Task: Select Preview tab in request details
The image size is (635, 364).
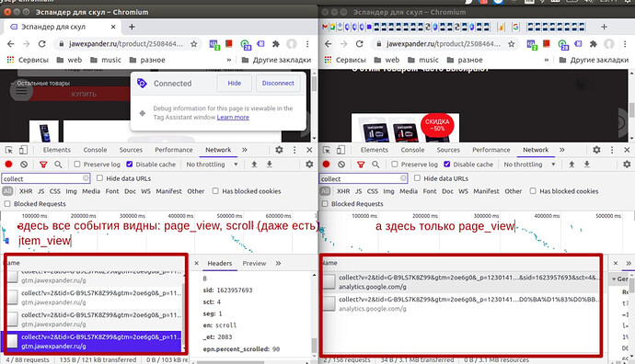Action: (x=254, y=263)
